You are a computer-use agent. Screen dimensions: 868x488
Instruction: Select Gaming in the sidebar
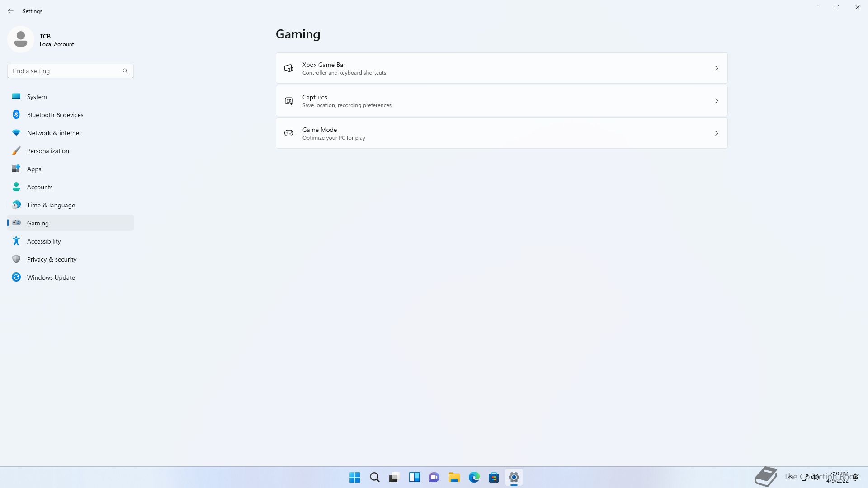71,223
